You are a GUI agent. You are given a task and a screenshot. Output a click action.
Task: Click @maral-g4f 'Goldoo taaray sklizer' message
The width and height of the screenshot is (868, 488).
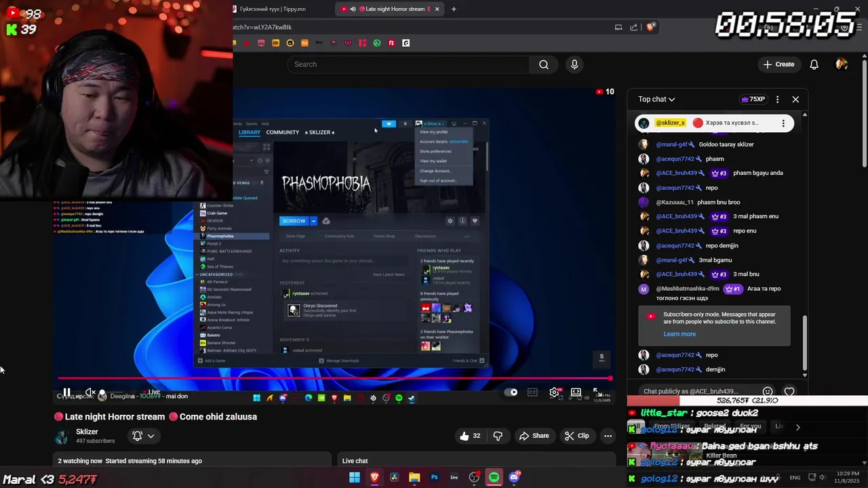[726, 144]
